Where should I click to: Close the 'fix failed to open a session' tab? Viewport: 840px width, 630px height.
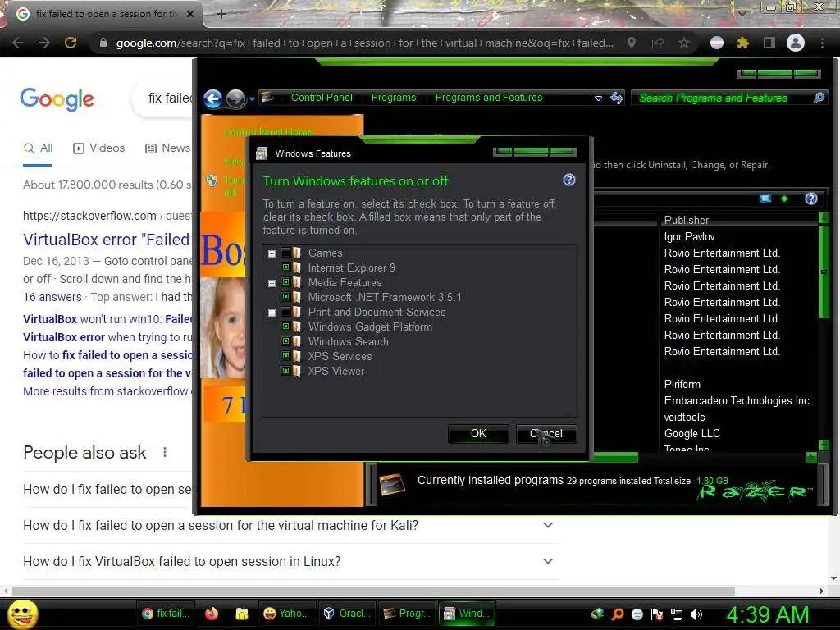point(189,14)
